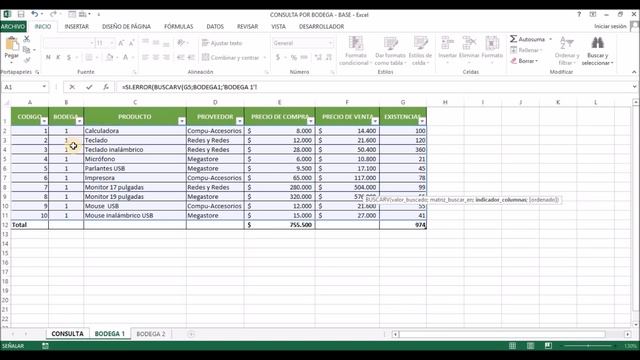Open the PRODUCTO column filter dropdown
Image resolution: width=640 pixels, height=360 pixels.
pos(182,121)
